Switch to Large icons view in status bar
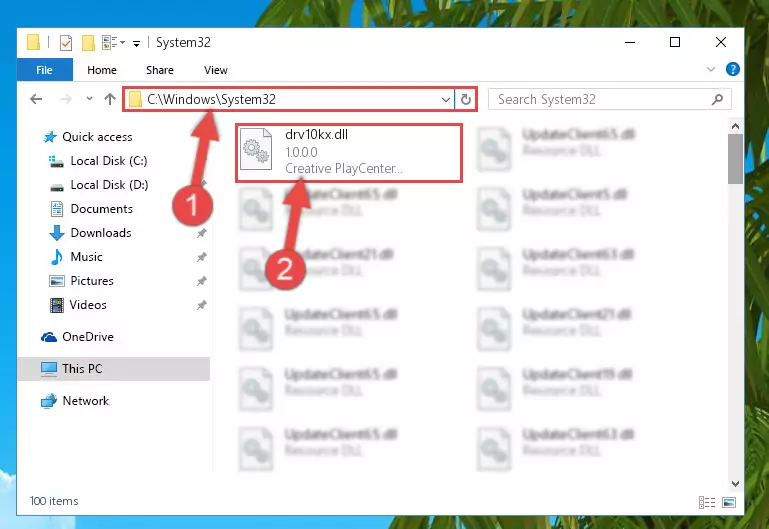This screenshot has width=769, height=529. point(729,502)
